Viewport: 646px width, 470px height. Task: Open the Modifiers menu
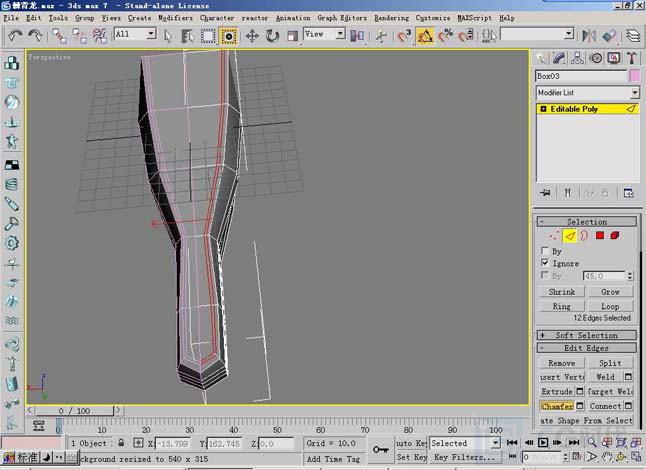pyautogui.click(x=176, y=18)
